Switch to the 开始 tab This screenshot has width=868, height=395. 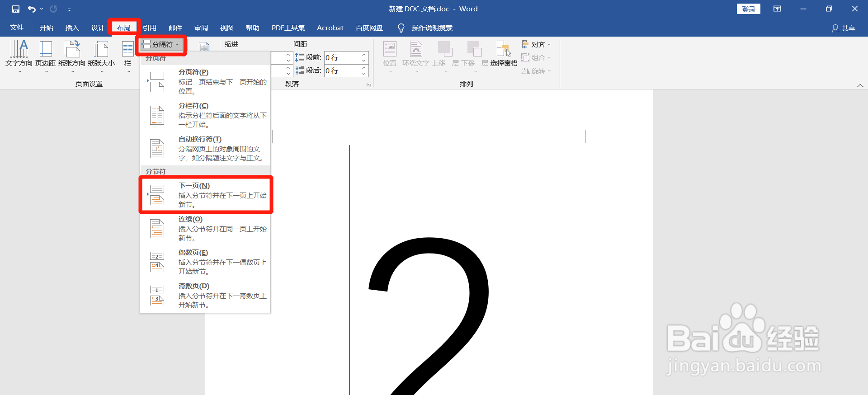[46, 28]
